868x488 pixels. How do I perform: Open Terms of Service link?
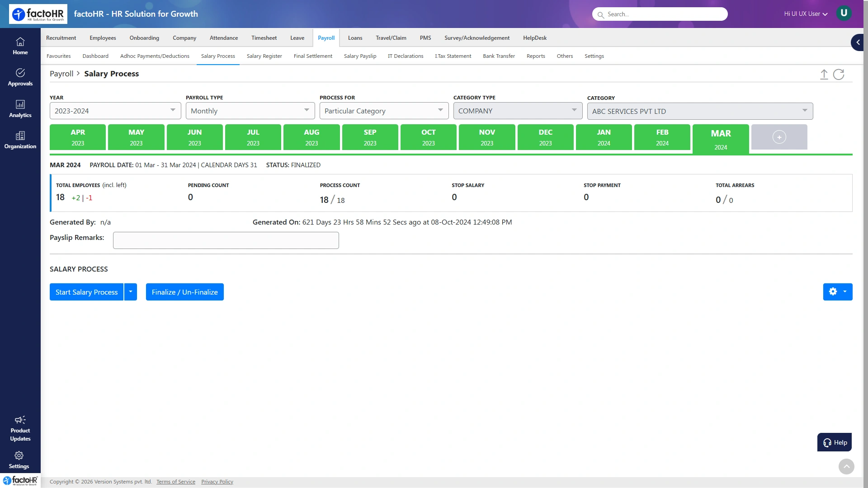(176, 482)
